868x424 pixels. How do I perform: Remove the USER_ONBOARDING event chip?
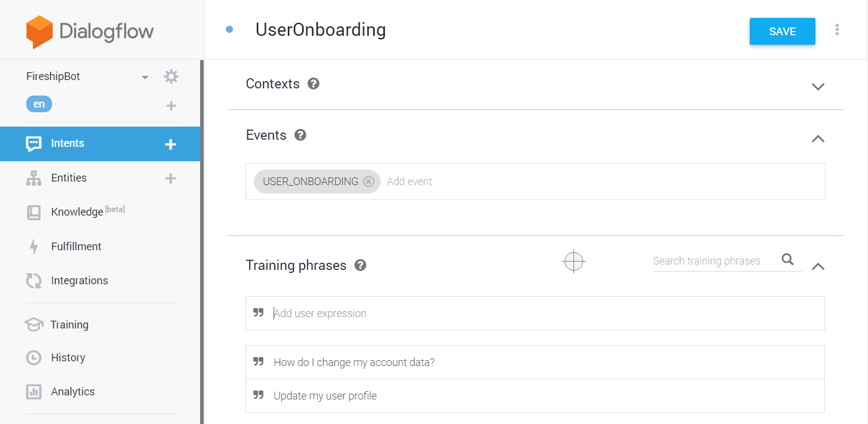[369, 182]
